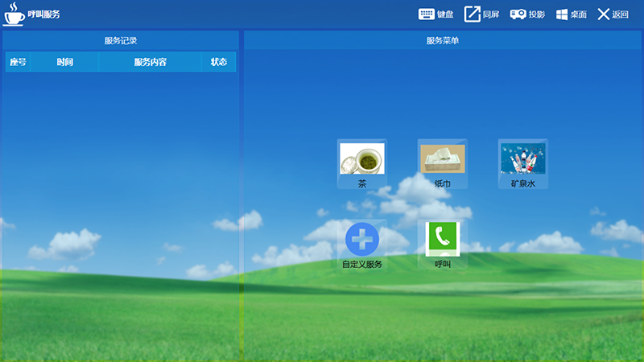Request tea service (茶)
Viewport: 644px width, 362px height.
click(361, 164)
